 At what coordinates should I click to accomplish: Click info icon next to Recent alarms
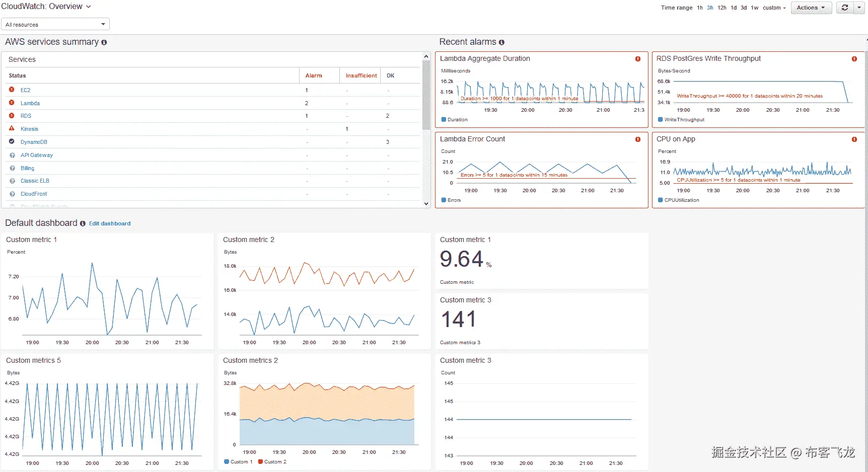click(501, 42)
